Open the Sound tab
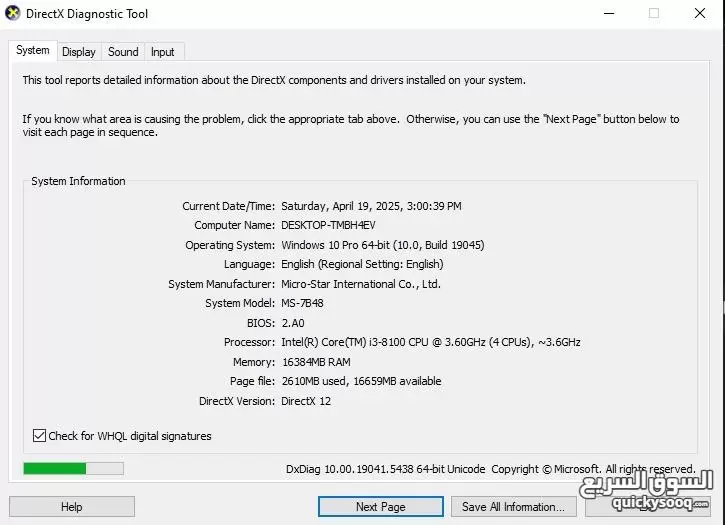Image resolution: width=725 pixels, height=525 pixels. (x=123, y=52)
